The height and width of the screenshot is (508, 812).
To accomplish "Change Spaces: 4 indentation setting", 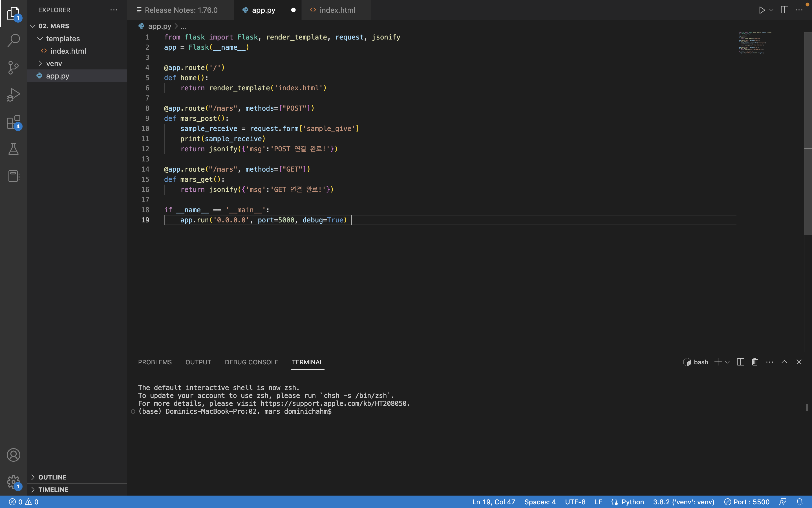I will pos(540,502).
